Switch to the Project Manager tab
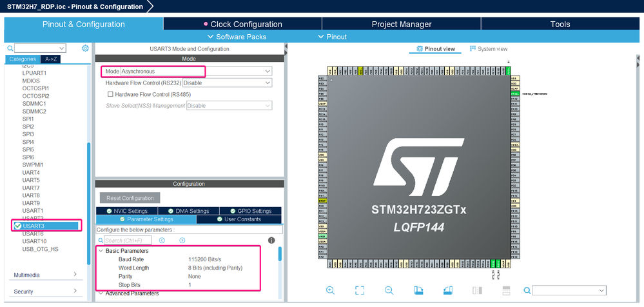 [401, 25]
